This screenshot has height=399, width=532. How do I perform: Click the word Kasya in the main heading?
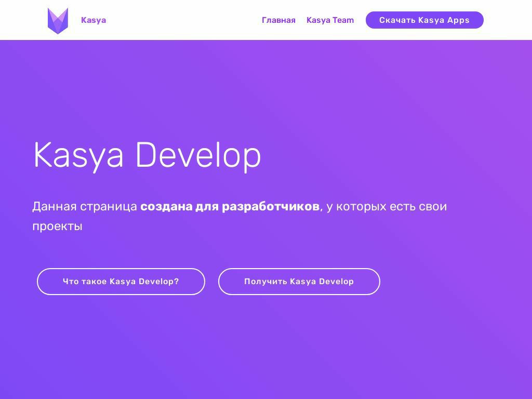coord(78,155)
